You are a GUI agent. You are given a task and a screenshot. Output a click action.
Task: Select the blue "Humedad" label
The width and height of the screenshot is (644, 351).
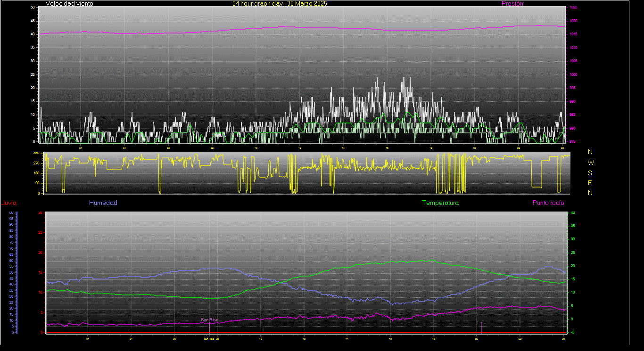[103, 203]
